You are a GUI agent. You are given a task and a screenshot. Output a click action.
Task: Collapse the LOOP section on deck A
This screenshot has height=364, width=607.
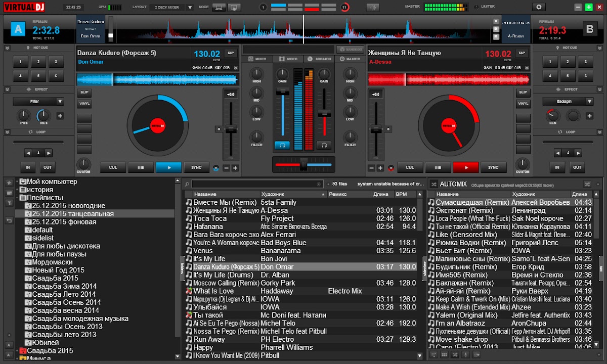8,132
